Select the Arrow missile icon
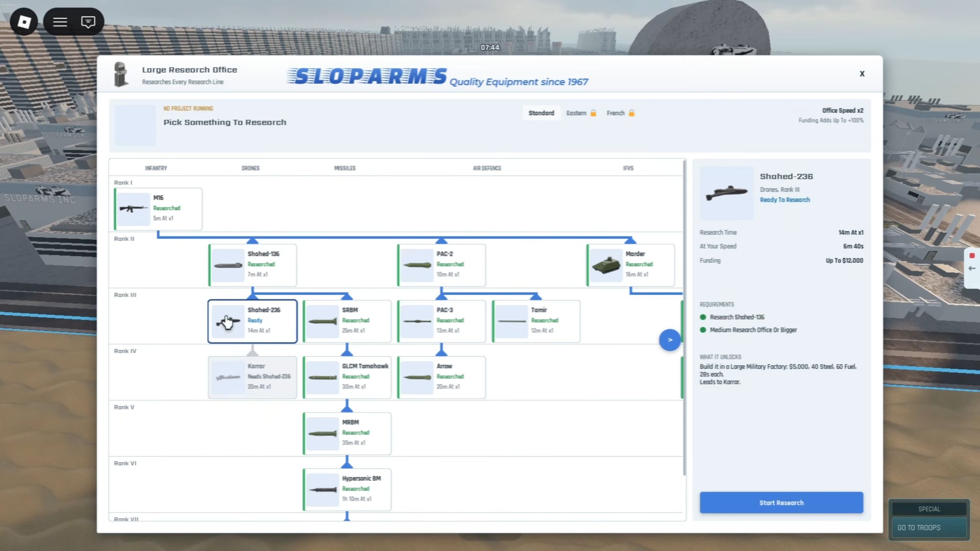The image size is (980, 551). [417, 378]
